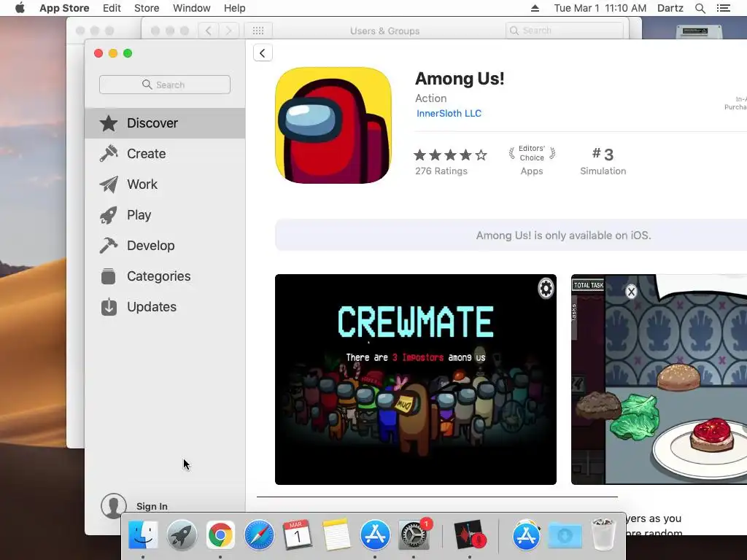The width and height of the screenshot is (747, 560).
Task: Launch Google Chrome from the Dock
Action: click(x=220, y=534)
